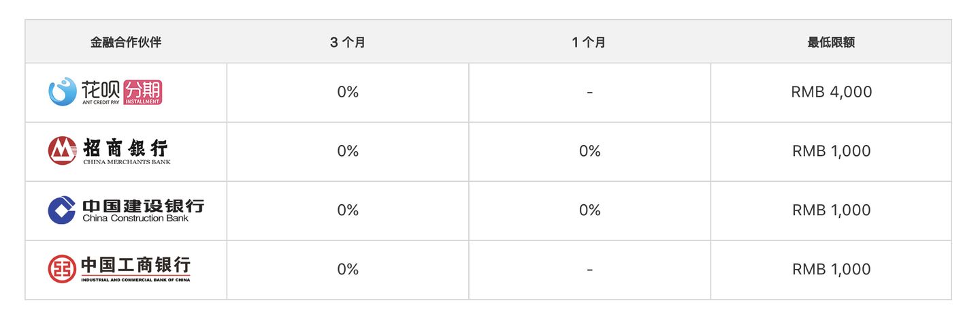Click the RMB 4,000 minimum for Huabei
The width and height of the screenshot is (980, 318).
click(x=831, y=93)
